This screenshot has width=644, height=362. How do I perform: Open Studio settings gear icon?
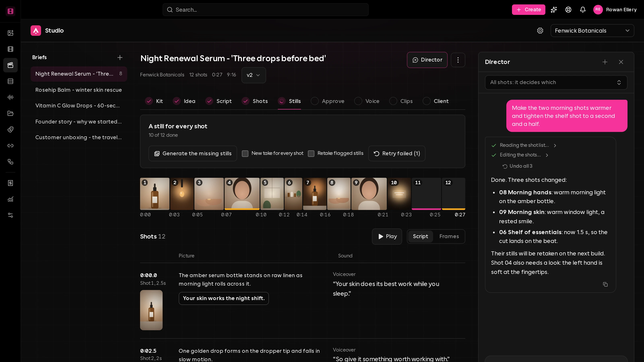(x=540, y=31)
